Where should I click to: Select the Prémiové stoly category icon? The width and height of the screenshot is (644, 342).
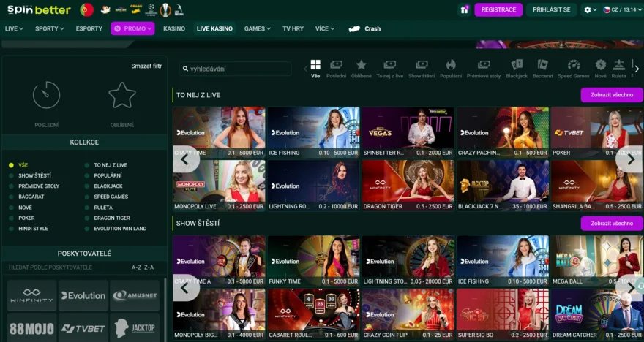tap(484, 69)
